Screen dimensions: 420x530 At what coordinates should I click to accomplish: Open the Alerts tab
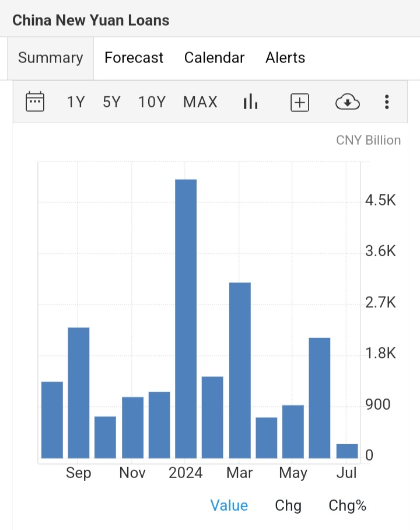(285, 58)
